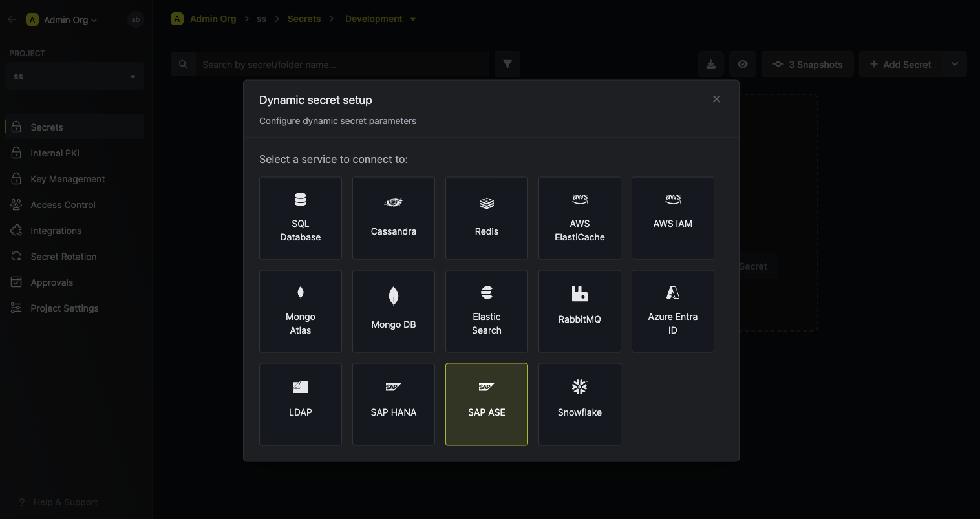980x519 pixels.
Task: Go to Secret Rotation in sidebar
Action: point(74,256)
